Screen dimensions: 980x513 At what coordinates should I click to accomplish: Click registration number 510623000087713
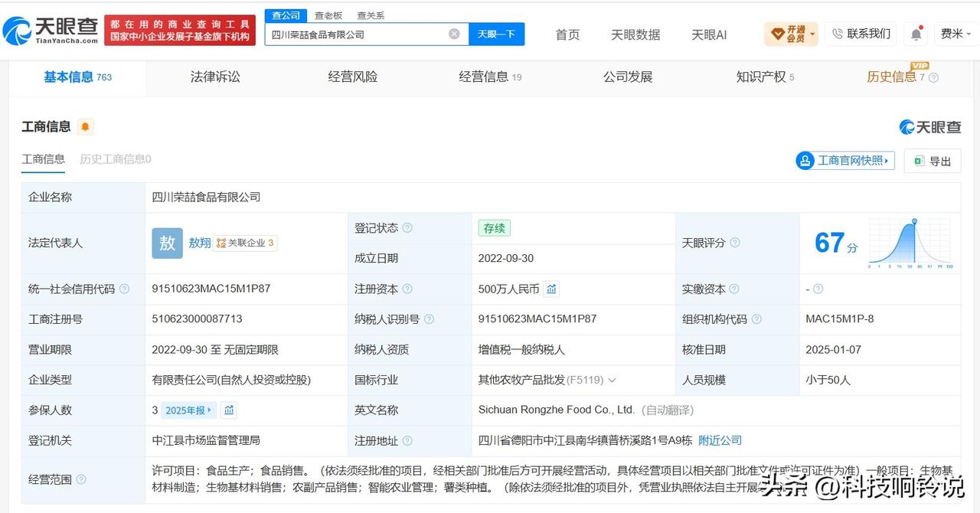pos(197,319)
